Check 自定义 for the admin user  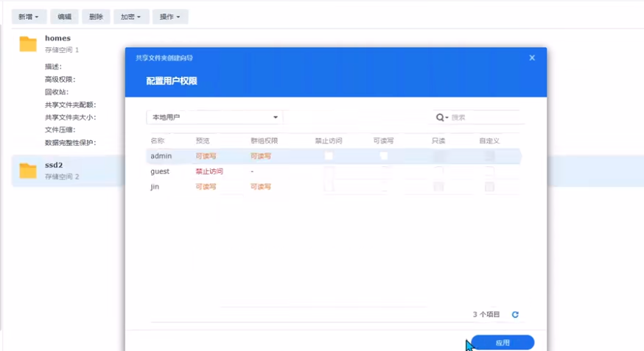489,156
